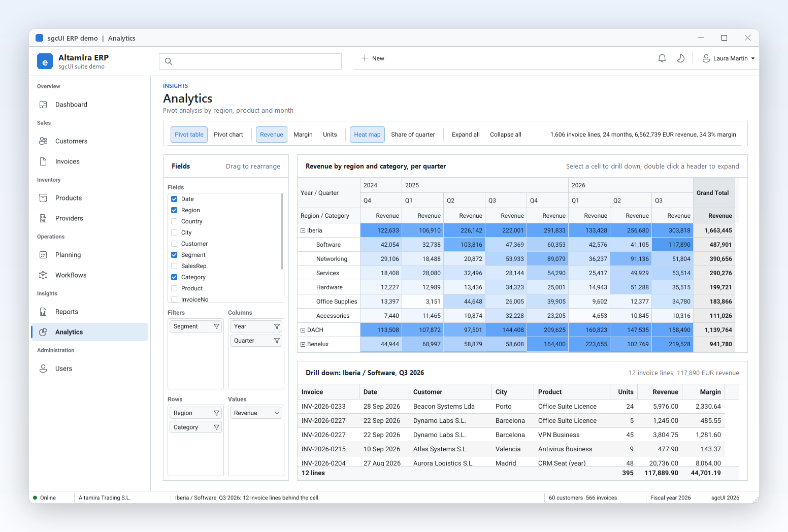788x532 pixels.
Task: Click the filter icon on Year chip
Action: click(x=277, y=326)
